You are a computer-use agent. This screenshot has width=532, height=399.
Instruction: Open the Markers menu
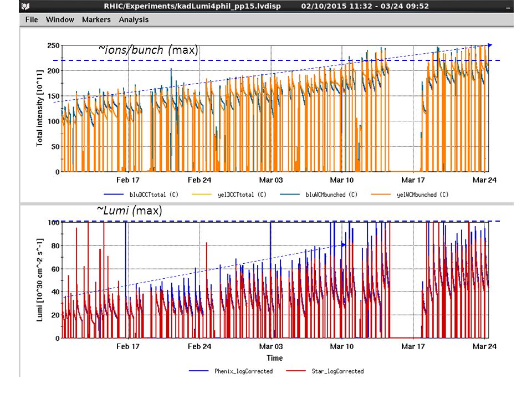(96, 20)
